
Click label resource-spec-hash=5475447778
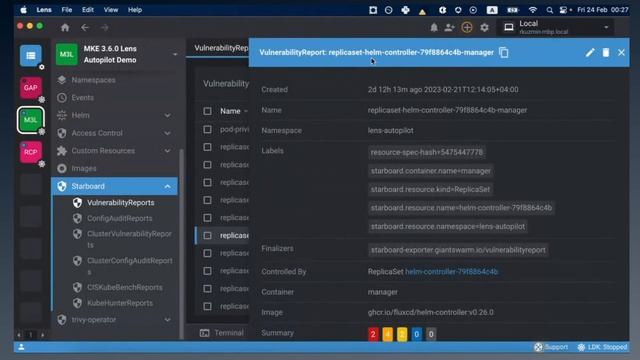427,152
